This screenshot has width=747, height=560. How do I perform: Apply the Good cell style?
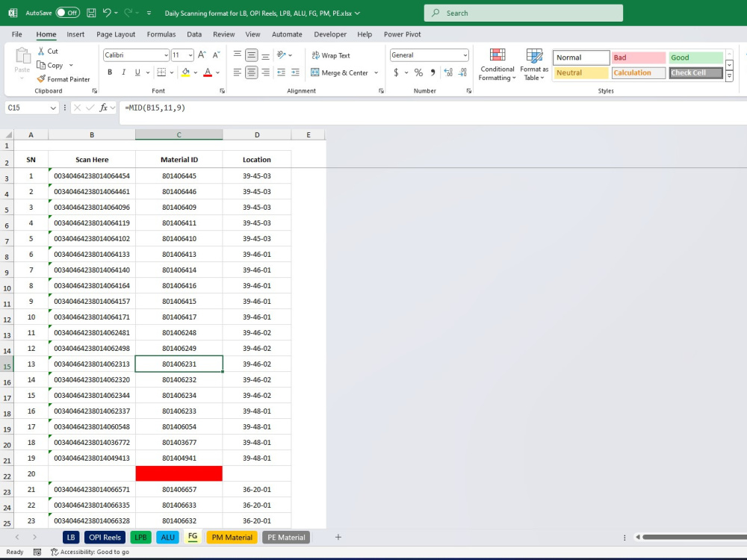695,57
